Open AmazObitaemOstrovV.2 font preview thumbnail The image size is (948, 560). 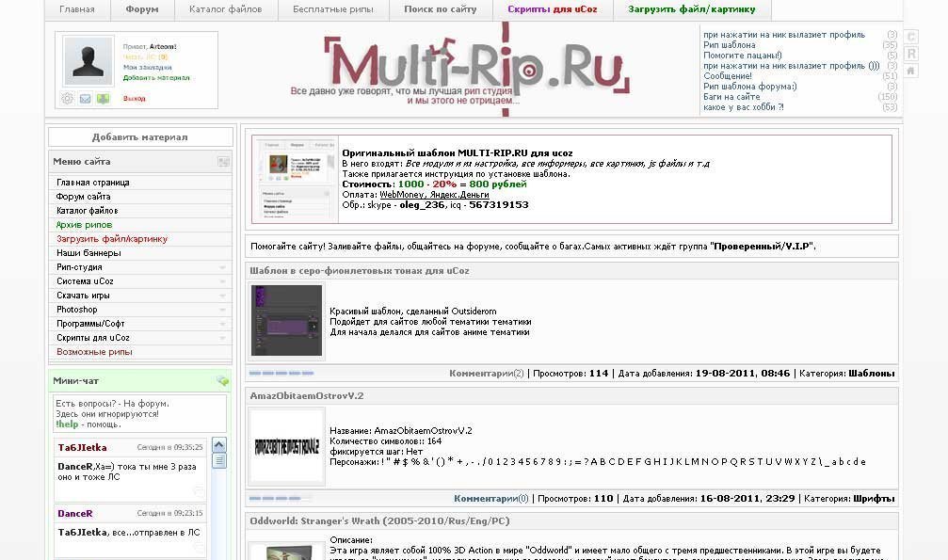pos(286,447)
